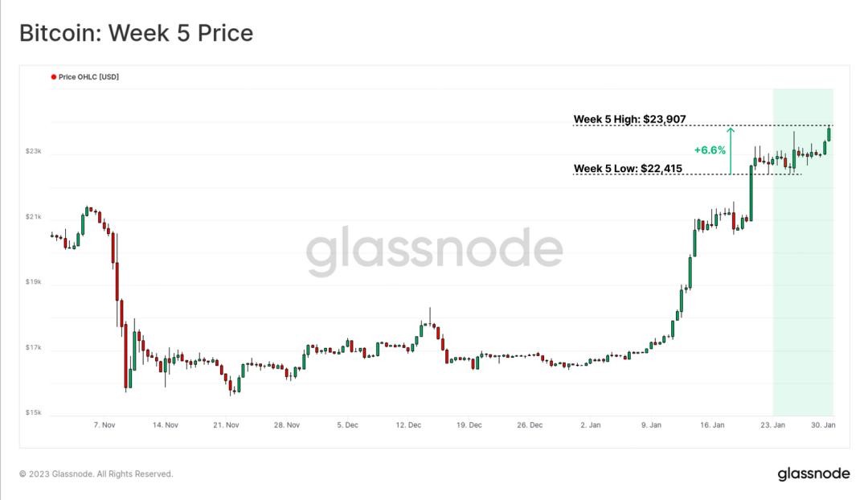This screenshot has height=500, width=868.
Task: Click the 2023 Glassnode copyright text
Action: pos(96,474)
